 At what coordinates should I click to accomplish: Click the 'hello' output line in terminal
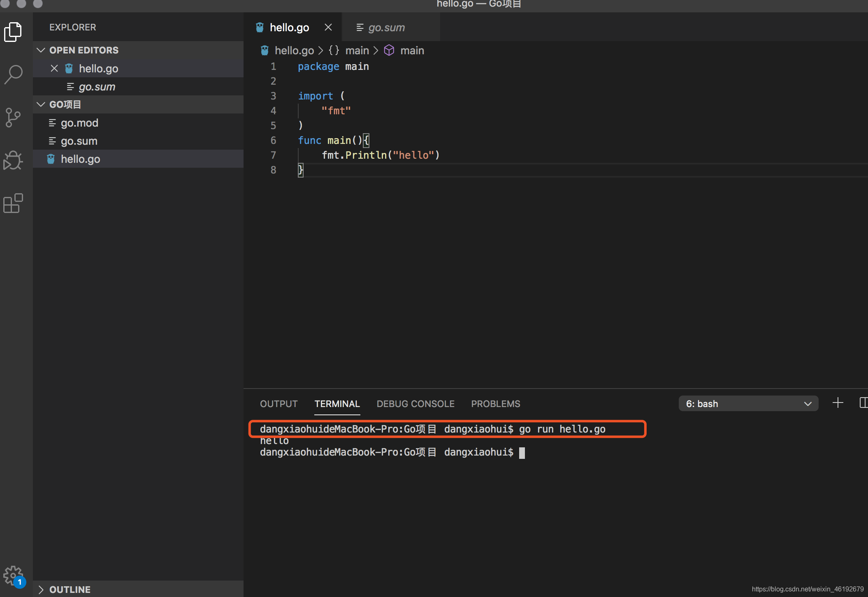(274, 441)
